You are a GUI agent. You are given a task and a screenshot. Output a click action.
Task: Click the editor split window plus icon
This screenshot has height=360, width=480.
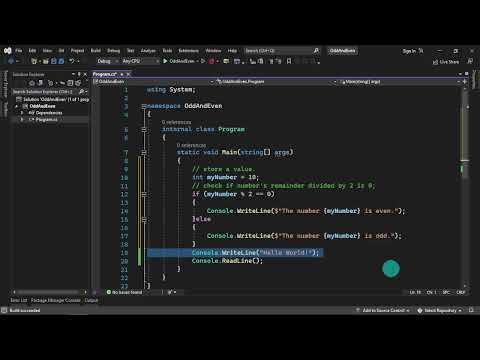click(465, 81)
